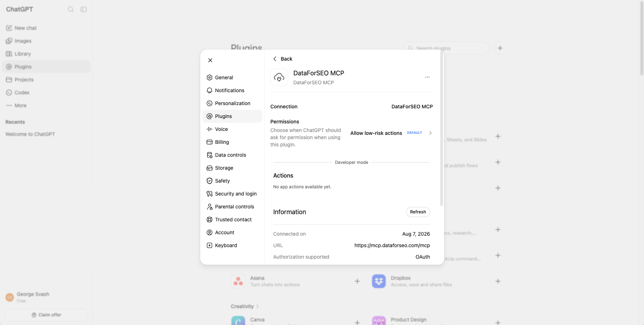644x325 pixels.
Task: Click the back chevron arrow icon
Action: pos(275,59)
